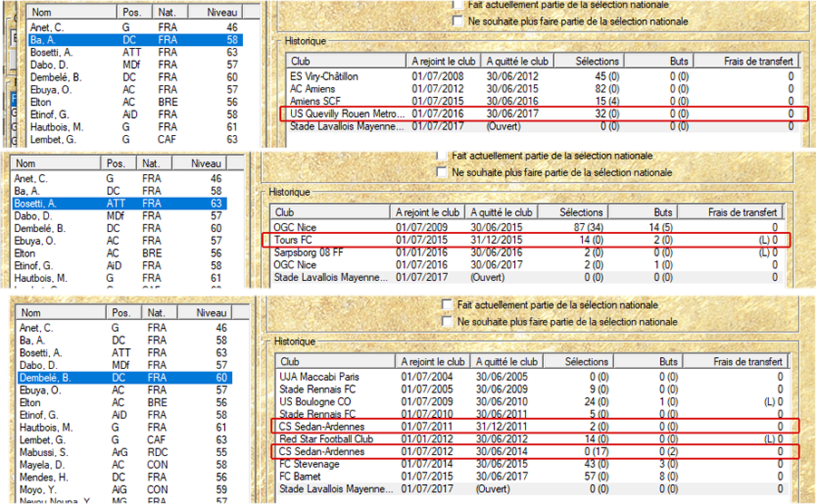This screenshot has height=504, width=816.
Task: Tick 'Fait actuellement partie' checkbox in Dembelé panel
Action: (446, 305)
